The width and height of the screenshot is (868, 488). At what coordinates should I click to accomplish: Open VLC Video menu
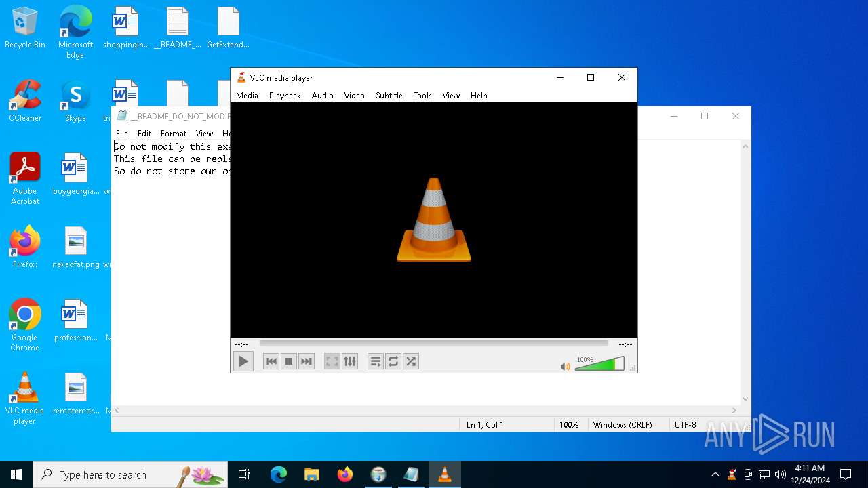pyautogui.click(x=354, y=96)
